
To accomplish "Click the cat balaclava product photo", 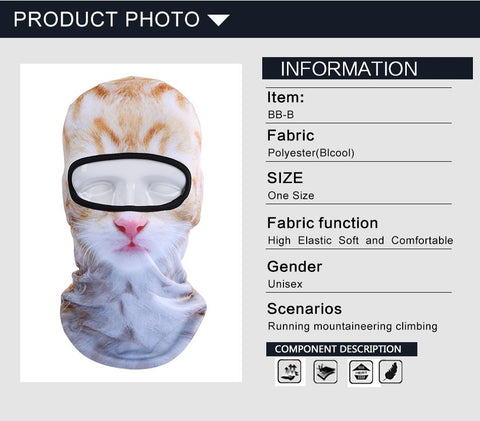I will pyautogui.click(x=131, y=223).
